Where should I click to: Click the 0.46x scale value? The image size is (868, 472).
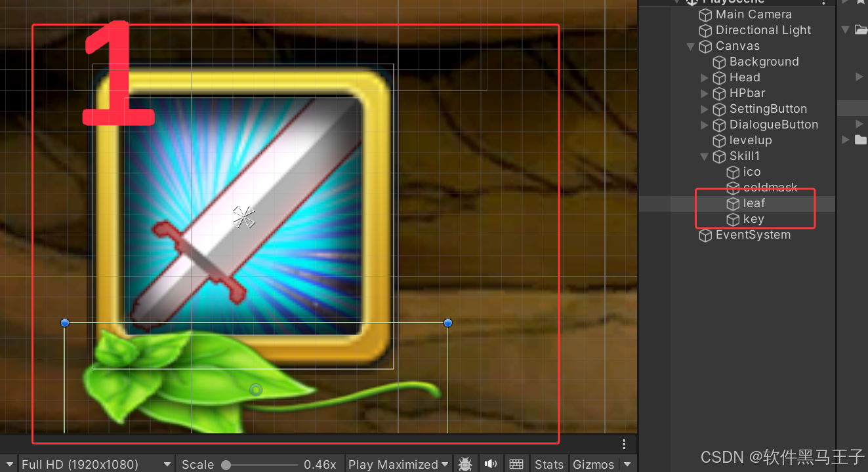click(320, 464)
